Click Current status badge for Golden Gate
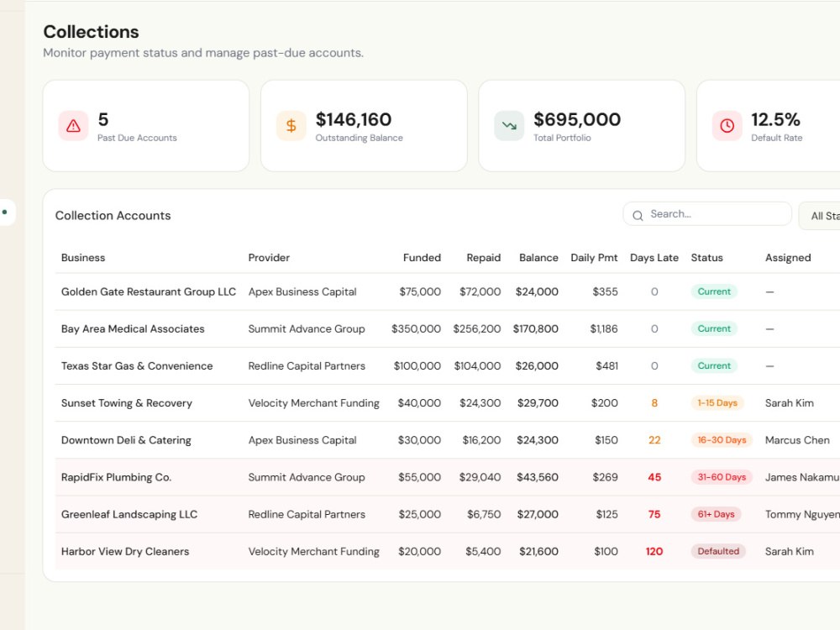 click(714, 291)
